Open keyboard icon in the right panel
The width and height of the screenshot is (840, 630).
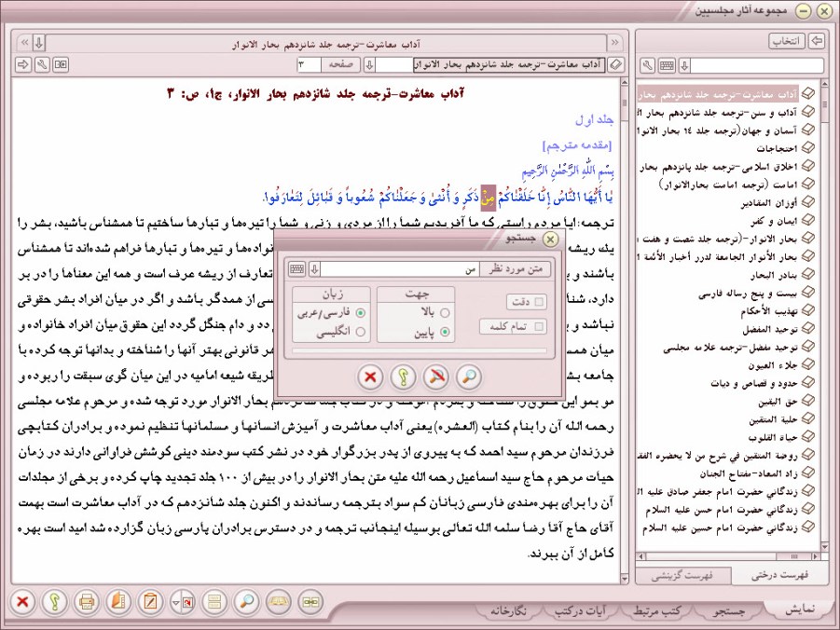tap(667, 65)
